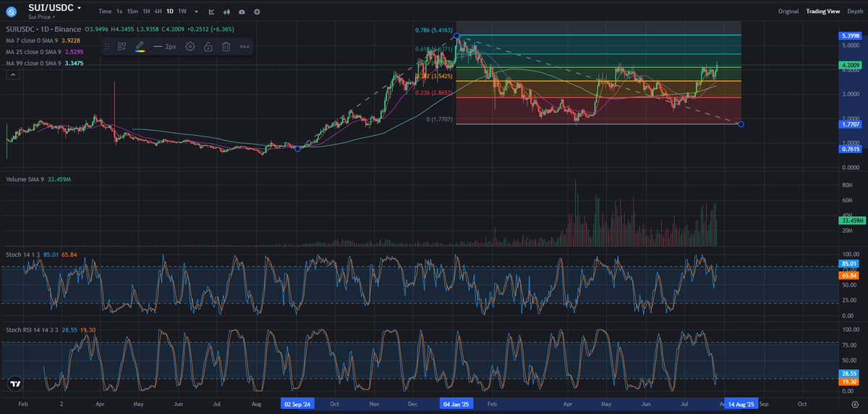The width and height of the screenshot is (868, 414).
Task: Click the 0.786 (5.4163) Fibonacci level label
Action: point(433,30)
